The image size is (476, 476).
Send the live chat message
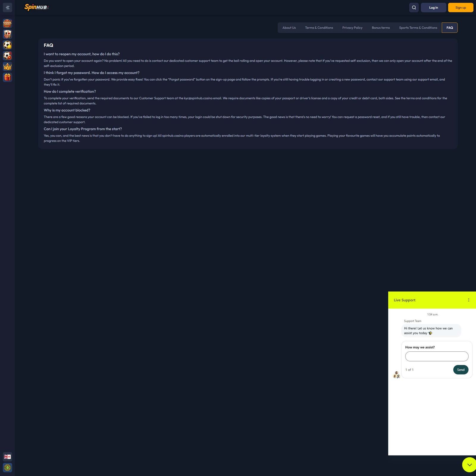(461, 369)
